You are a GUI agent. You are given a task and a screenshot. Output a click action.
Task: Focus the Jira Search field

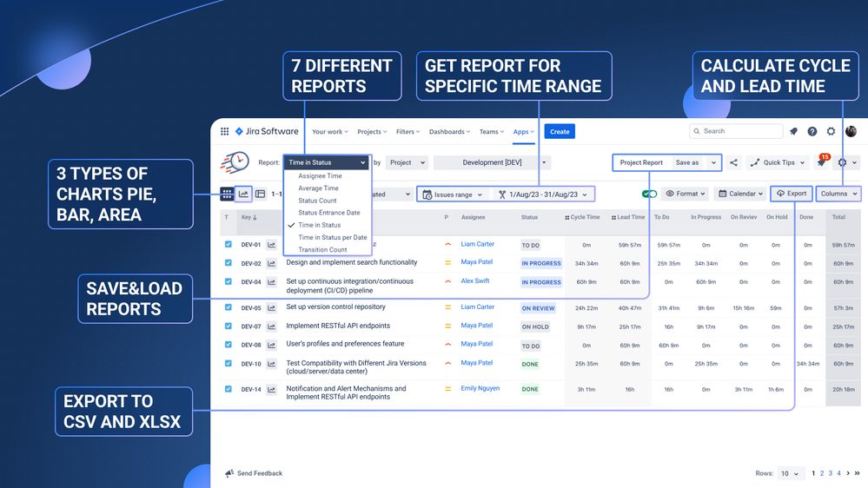[736, 131]
